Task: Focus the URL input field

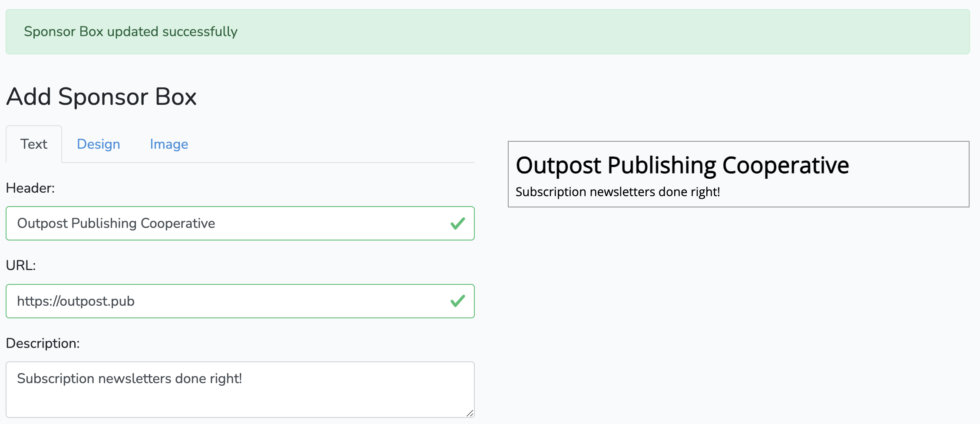Action: click(x=240, y=301)
